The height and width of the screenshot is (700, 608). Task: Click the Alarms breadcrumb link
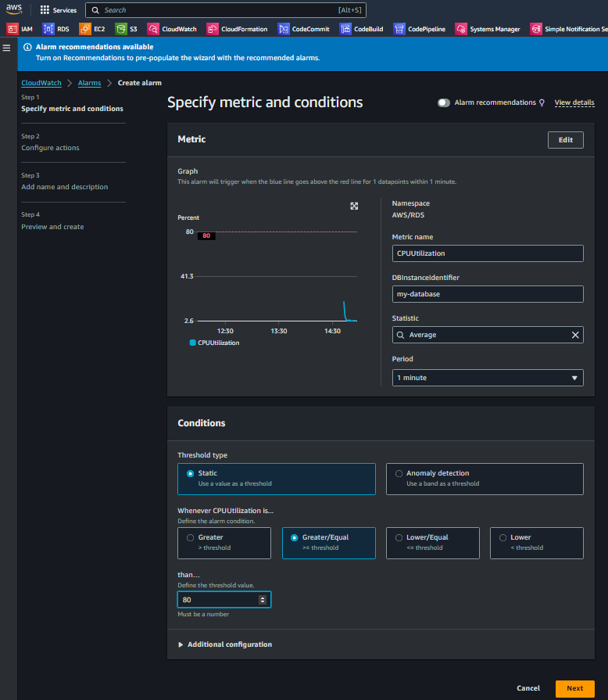[x=90, y=83]
